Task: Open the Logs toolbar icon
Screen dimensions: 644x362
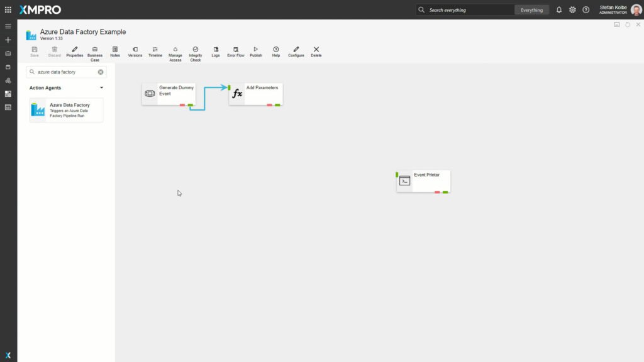Action: coord(216,50)
